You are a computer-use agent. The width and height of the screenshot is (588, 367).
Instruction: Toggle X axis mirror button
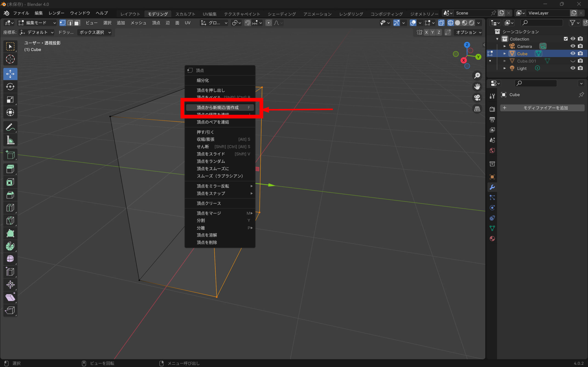click(x=426, y=32)
